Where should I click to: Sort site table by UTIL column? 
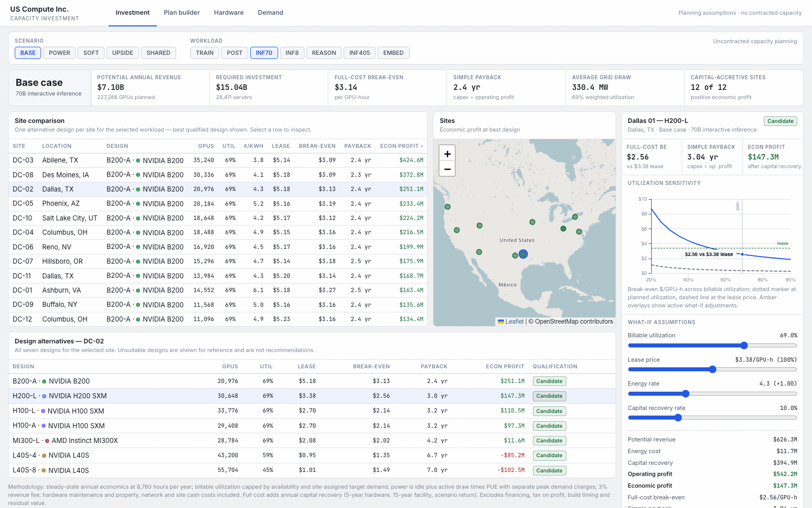click(x=229, y=146)
